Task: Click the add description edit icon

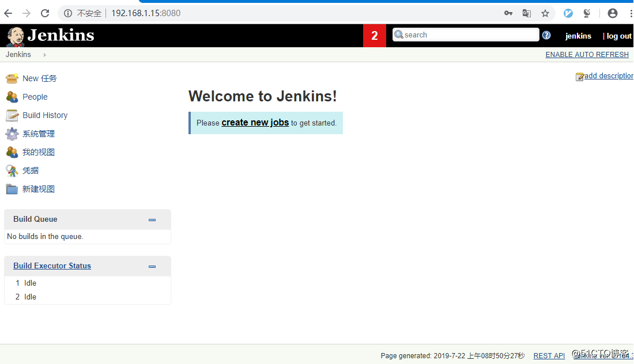Action: tap(579, 77)
